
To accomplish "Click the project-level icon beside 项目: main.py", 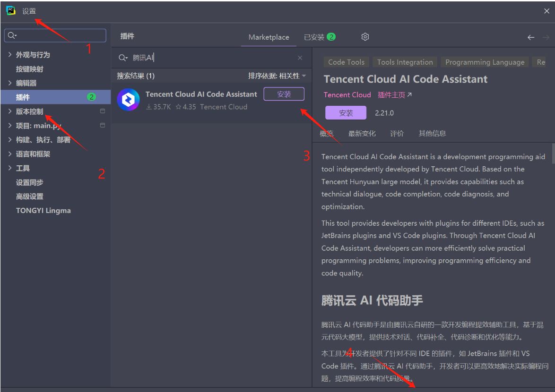I will 103,125.
